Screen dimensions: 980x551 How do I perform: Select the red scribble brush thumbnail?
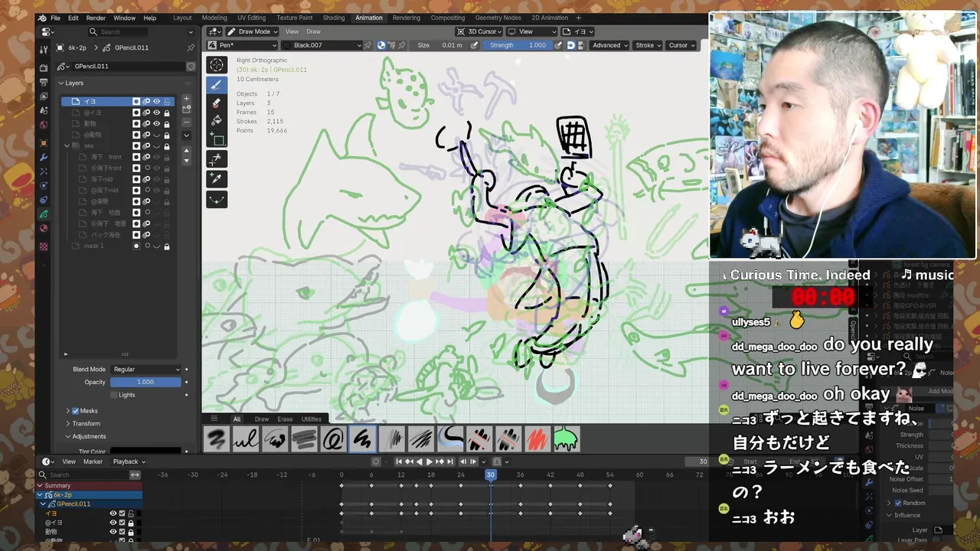click(537, 439)
